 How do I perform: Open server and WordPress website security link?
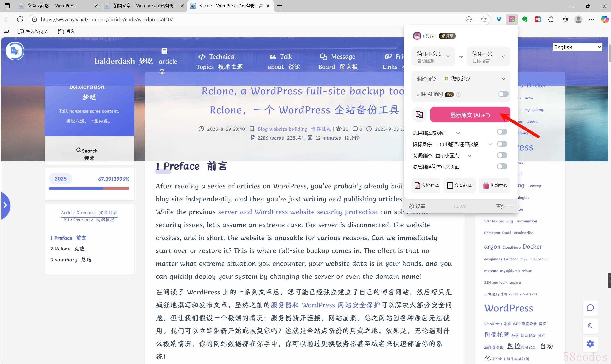[x=298, y=212]
